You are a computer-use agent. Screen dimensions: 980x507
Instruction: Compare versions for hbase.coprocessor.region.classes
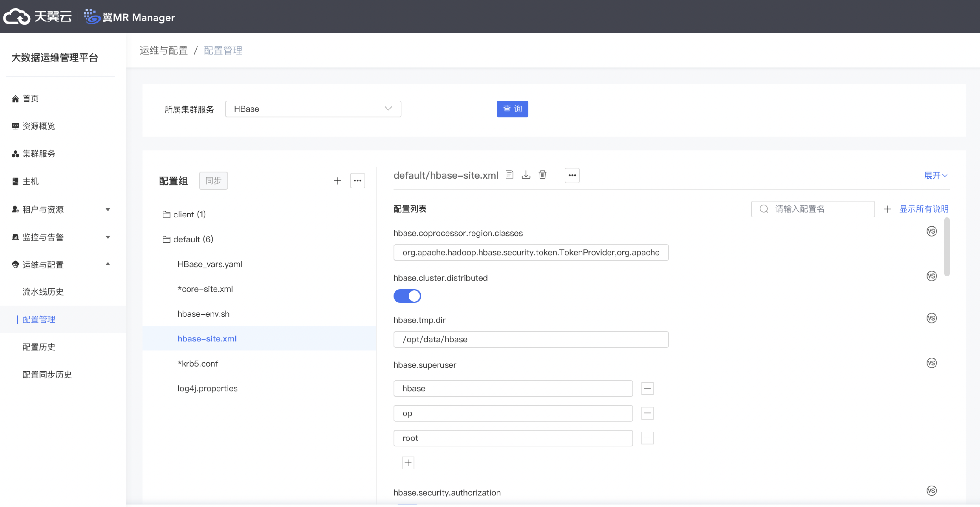931,231
